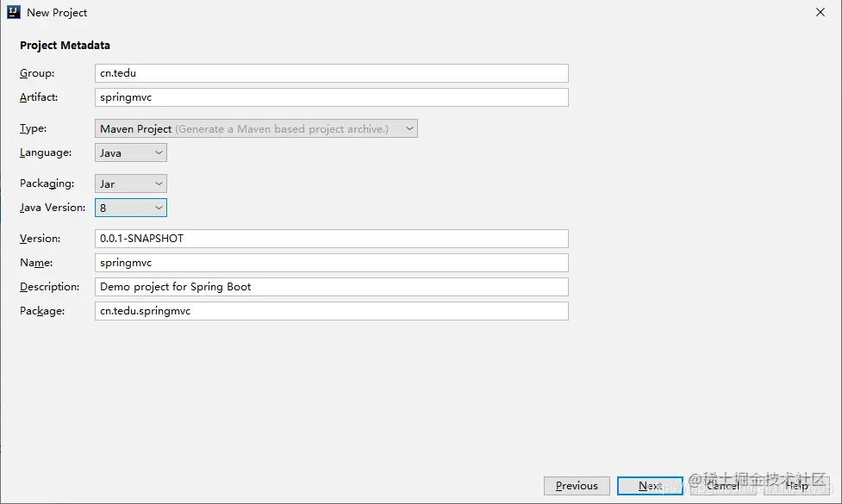
Task: Open the Packaging dropdown set to Jar
Action: click(131, 184)
